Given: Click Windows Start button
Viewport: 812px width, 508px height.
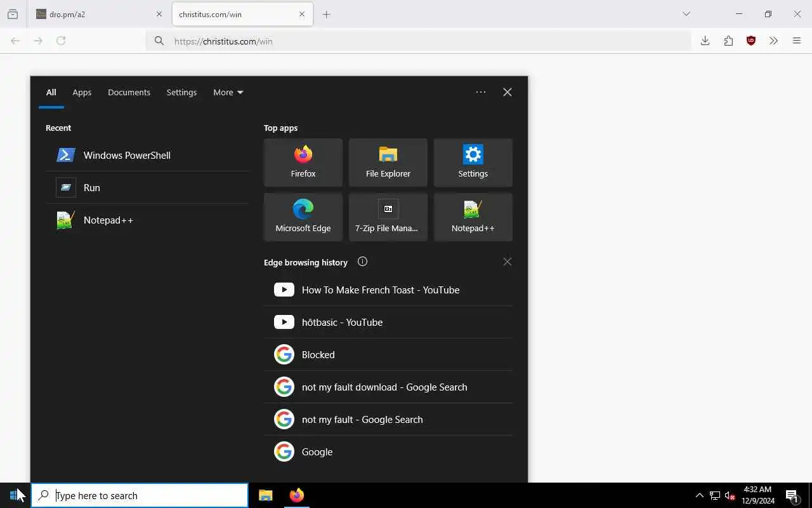Looking at the screenshot, I should (15, 495).
